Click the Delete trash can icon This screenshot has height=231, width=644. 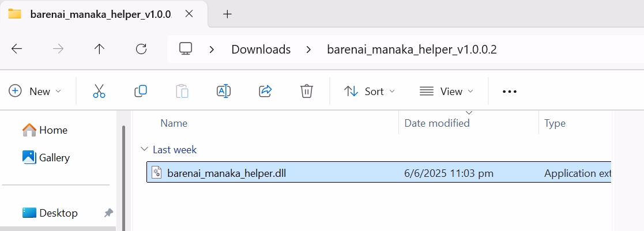[x=307, y=91]
